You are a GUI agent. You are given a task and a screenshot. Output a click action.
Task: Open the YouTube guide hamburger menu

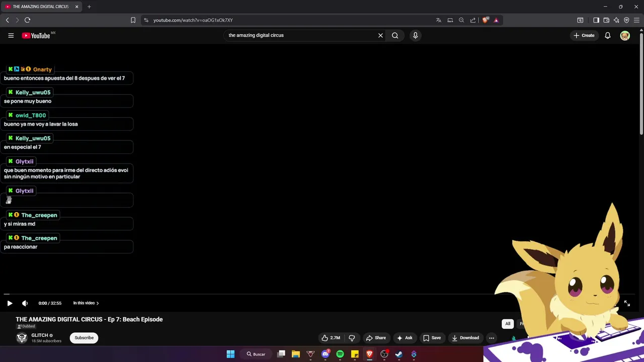pos(11,35)
